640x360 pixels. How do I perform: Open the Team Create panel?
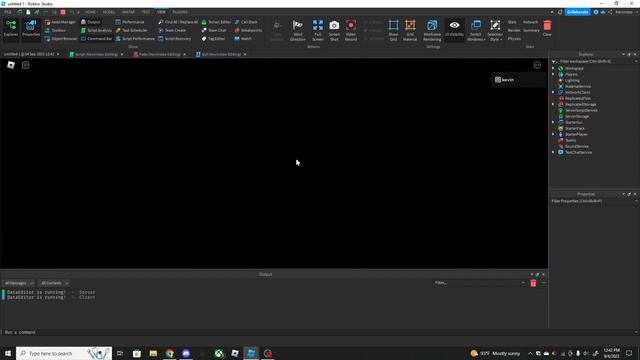coord(172,30)
